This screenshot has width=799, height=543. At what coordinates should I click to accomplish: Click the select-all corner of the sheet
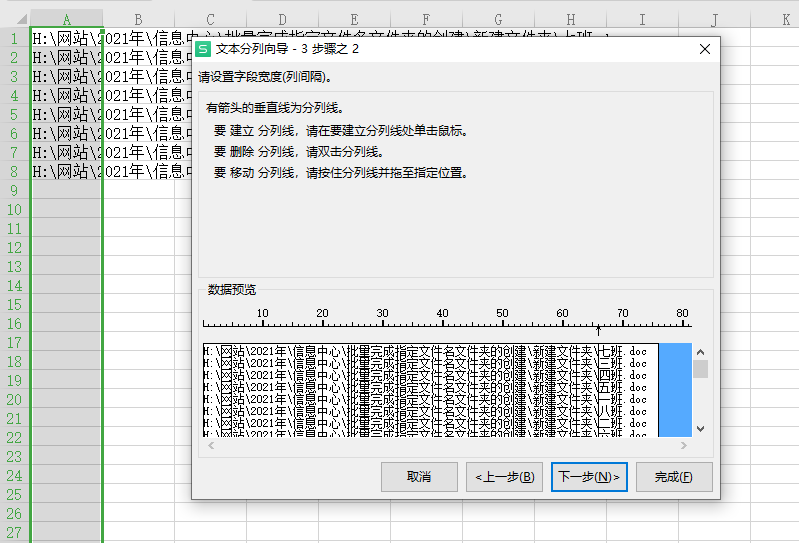(15, 19)
